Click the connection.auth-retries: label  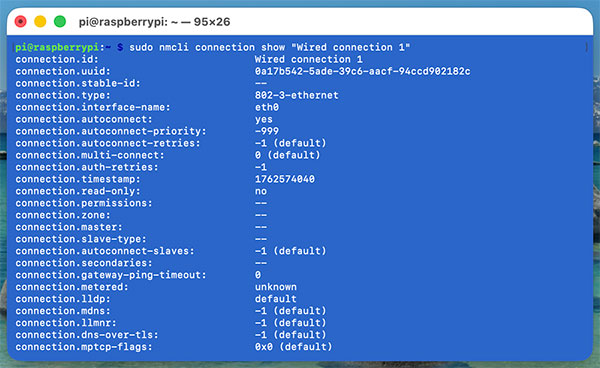(86, 167)
